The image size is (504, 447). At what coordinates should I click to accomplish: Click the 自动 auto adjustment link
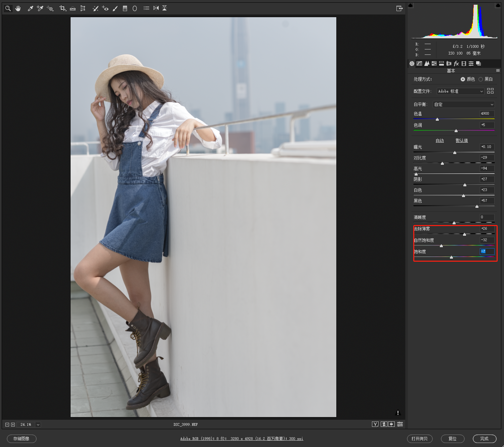pyautogui.click(x=439, y=141)
